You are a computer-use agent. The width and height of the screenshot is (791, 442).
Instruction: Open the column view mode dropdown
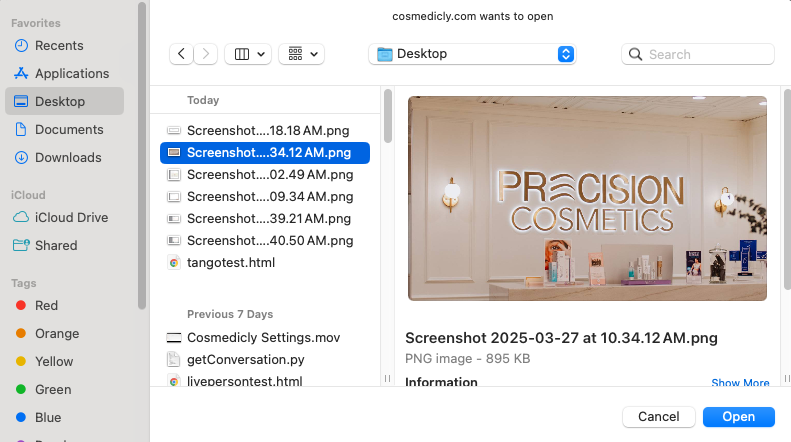point(248,54)
